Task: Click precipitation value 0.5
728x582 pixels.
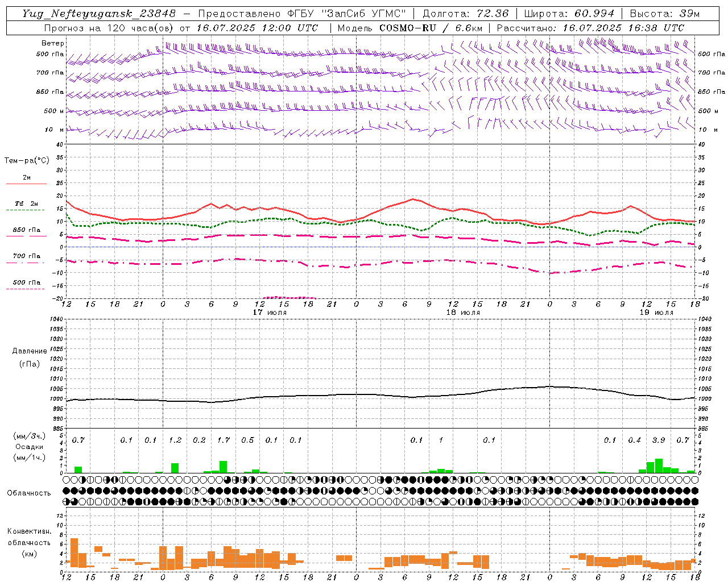Action: pyautogui.click(x=247, y=440)
